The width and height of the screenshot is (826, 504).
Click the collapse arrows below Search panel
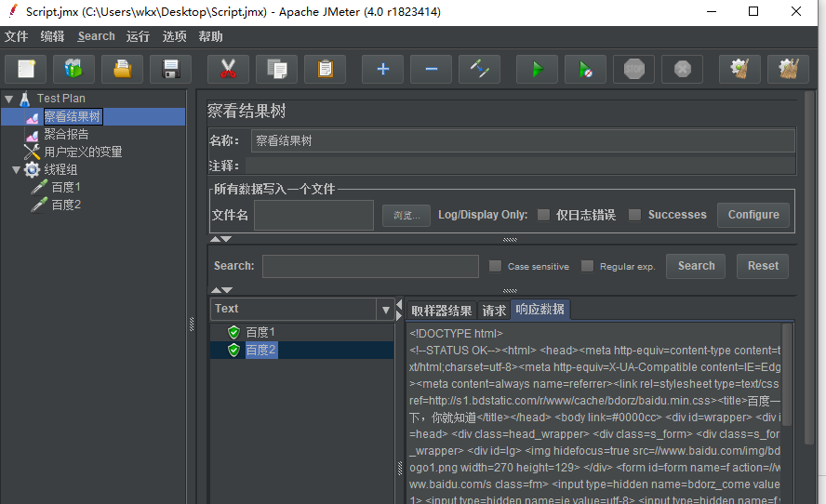point(221,290)
